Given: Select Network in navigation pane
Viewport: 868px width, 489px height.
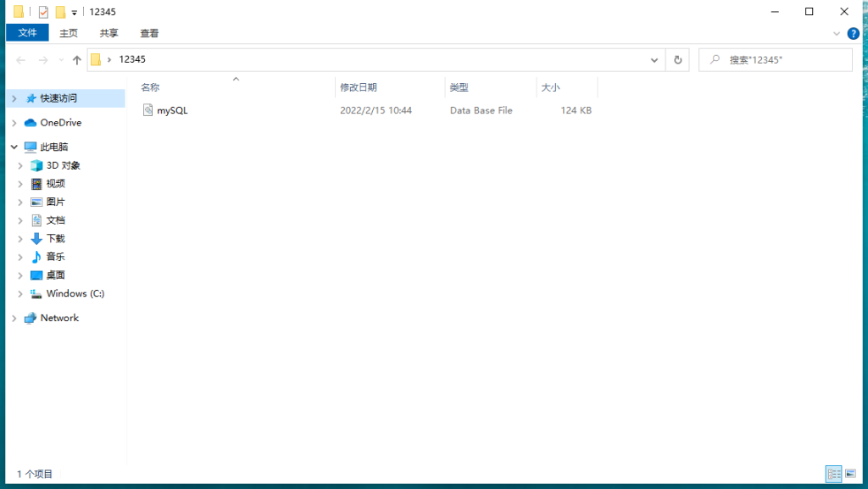Looking at the screenshot, I should (59, 318).
